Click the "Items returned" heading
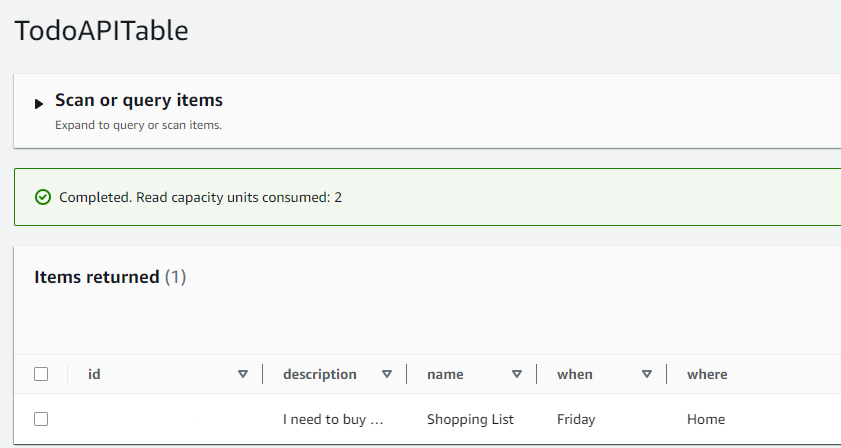The image size is (841, 448). point(97,277)
